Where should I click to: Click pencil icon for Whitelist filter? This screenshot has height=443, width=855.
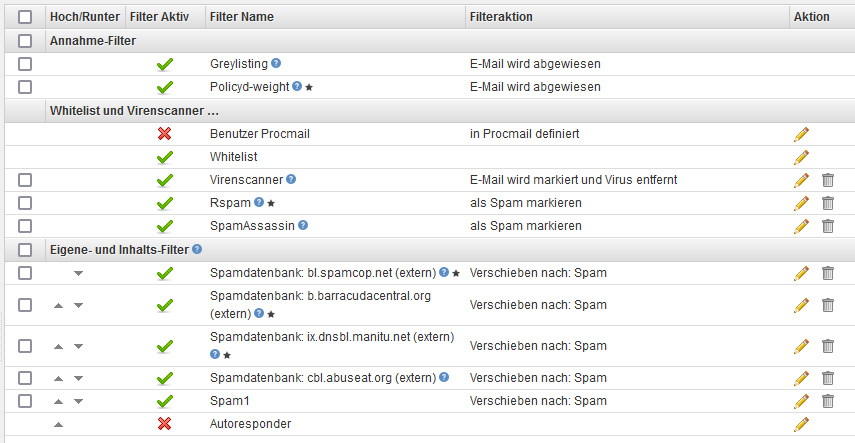[801, 157]
